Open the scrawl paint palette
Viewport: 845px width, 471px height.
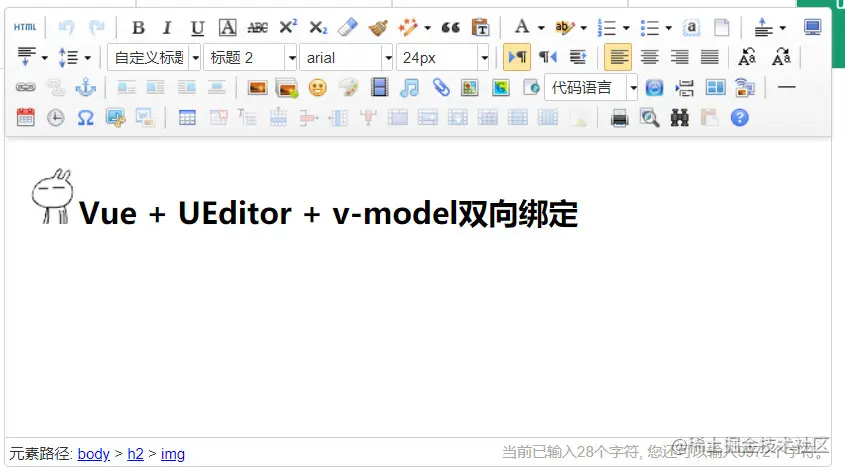pos(348,87)
